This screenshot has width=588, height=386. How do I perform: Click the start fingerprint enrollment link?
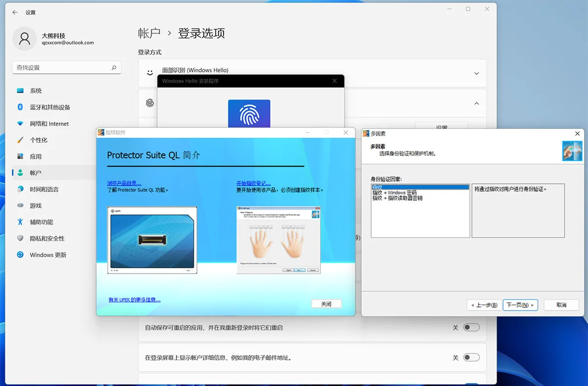tap(253, 183)
